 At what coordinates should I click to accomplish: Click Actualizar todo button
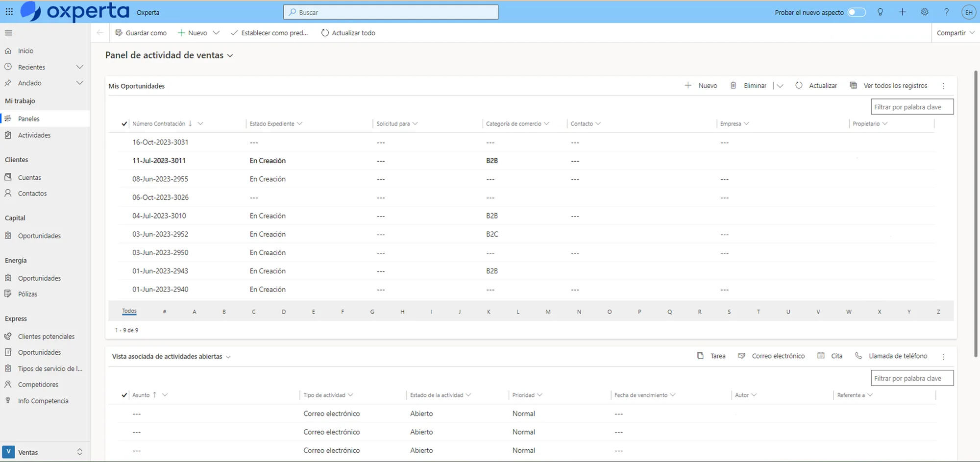[x=348, y=33]
